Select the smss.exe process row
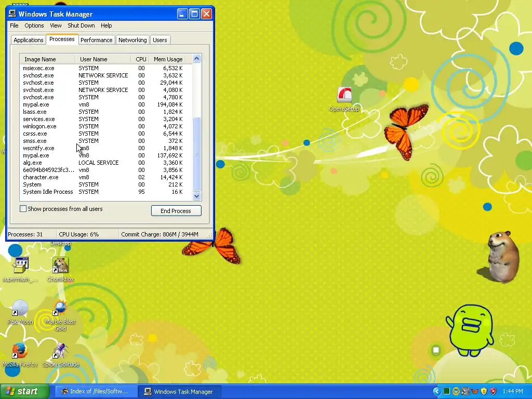 coord(106,141)
